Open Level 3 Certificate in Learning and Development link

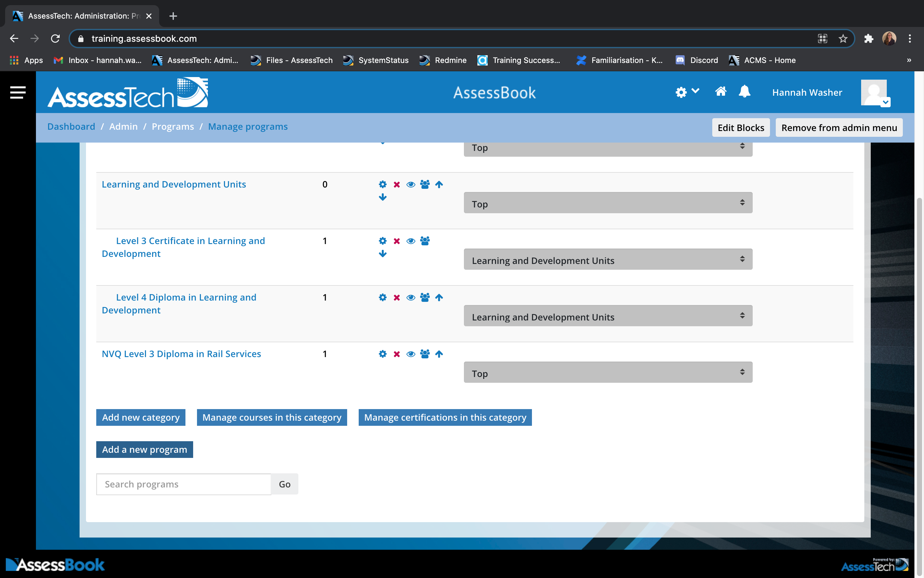click(x=183, y=247)
